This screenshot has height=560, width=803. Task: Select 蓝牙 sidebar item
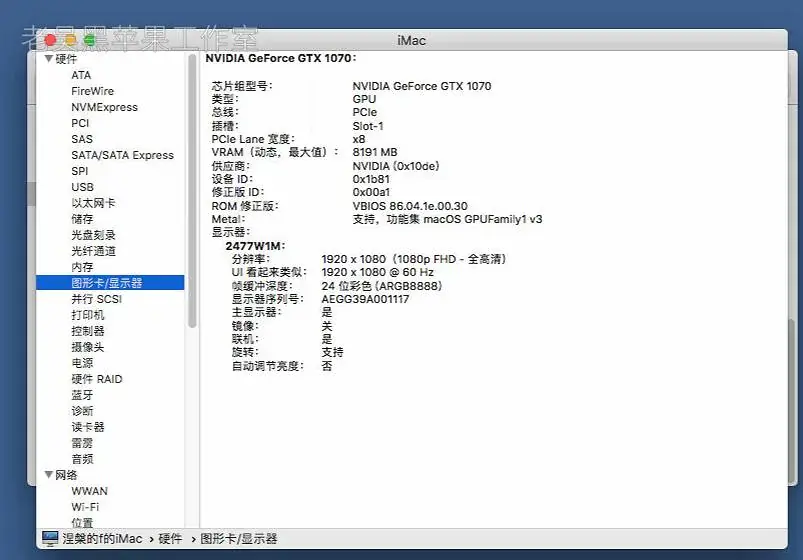[82, 395]
